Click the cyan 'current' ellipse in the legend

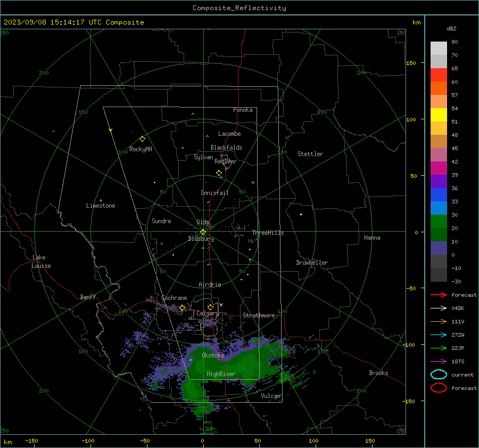click(439, 374)
